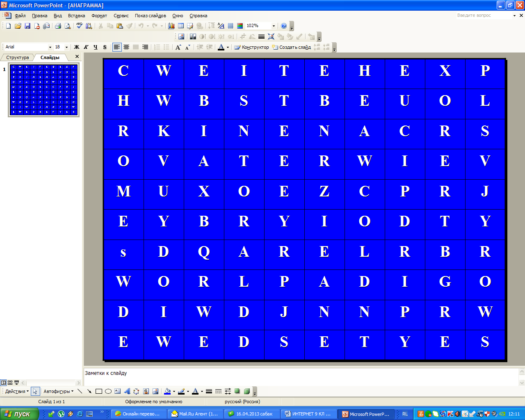Toggle numbered list
525x420 pixels.
pyautogui.click(x=157, y=47)
